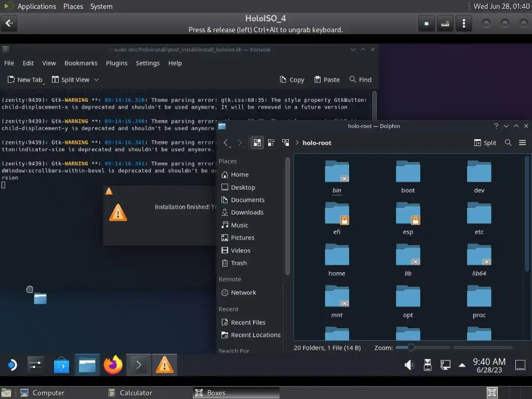Click Copy in Konsole toolbar
This screenshot has width=532, height=399.
[x=292, y=79]
